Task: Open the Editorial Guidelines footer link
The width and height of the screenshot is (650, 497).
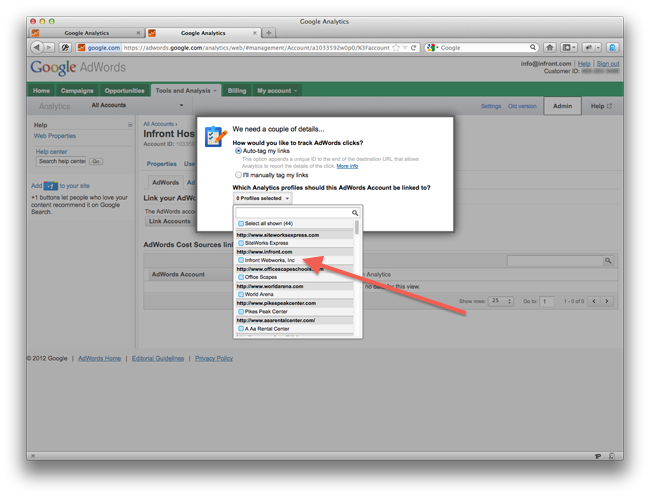Action: (x=158, y=358)
